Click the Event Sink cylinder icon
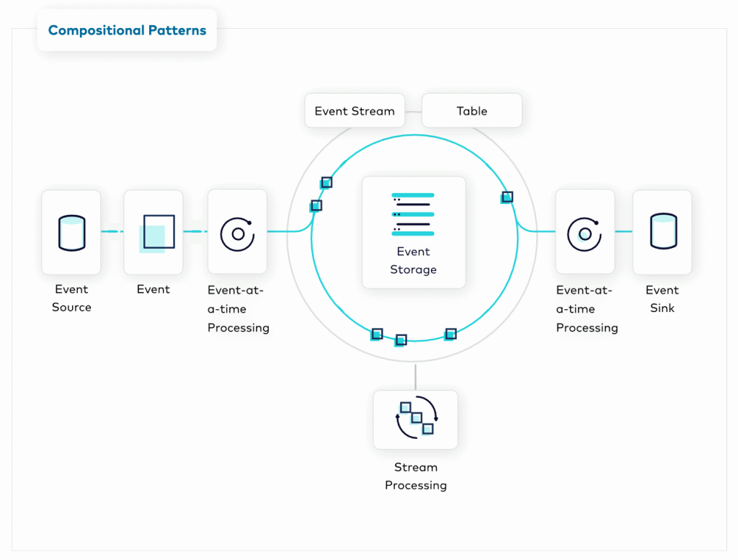The height and width of the screenshot is (560, 738). pyautogui.click(x=663, y=231)
